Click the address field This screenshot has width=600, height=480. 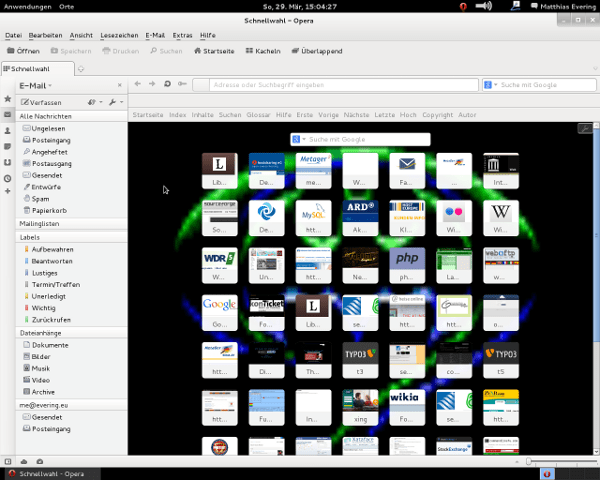pos(344,85)
